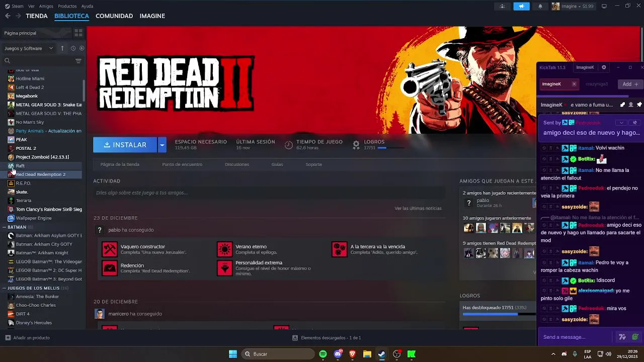Open the TIENDA tab
Screen dimensions: 644x362
[37, 16]
